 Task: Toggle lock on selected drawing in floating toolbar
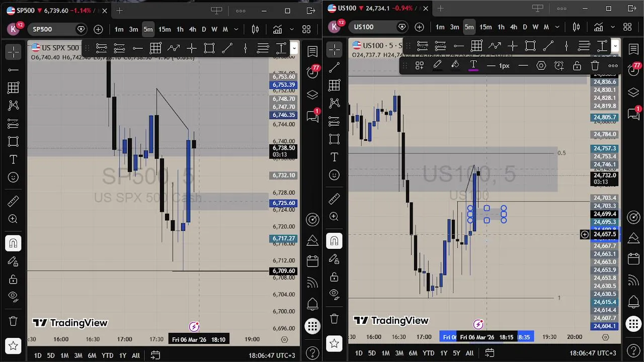577,65
